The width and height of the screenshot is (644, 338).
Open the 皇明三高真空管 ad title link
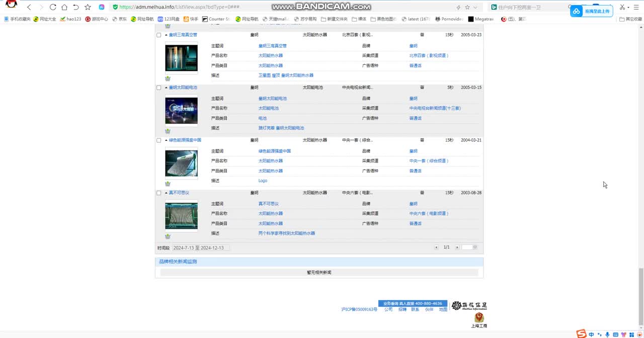coord(183,35)
